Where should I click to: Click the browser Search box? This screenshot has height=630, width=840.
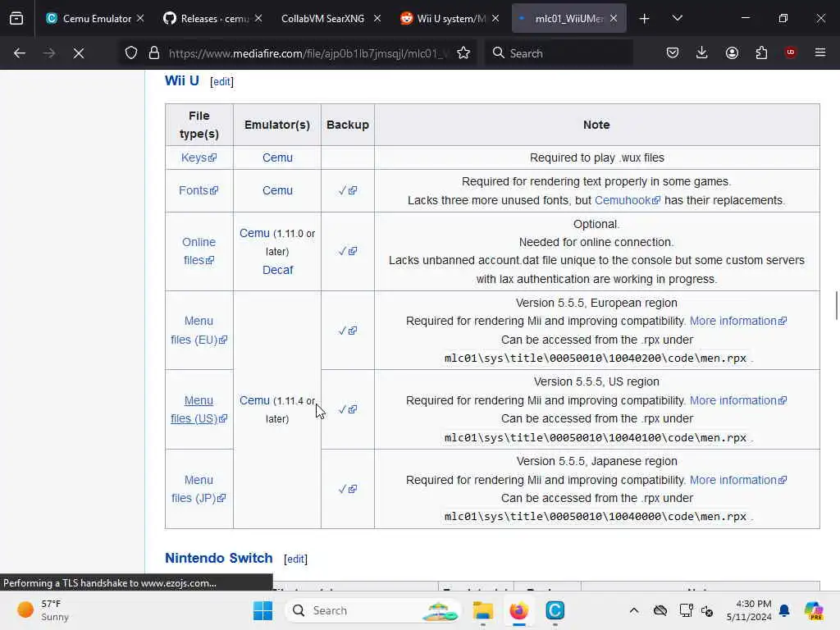(559, 53)
